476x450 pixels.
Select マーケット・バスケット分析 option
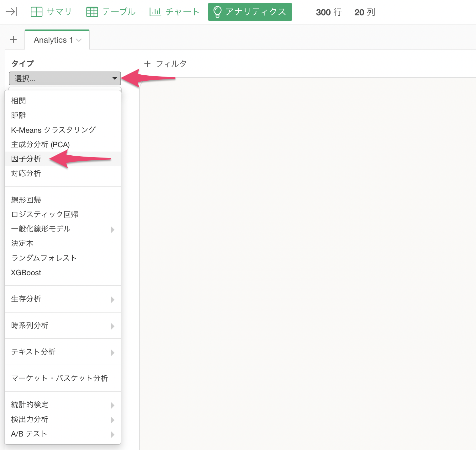coord(63,378)
